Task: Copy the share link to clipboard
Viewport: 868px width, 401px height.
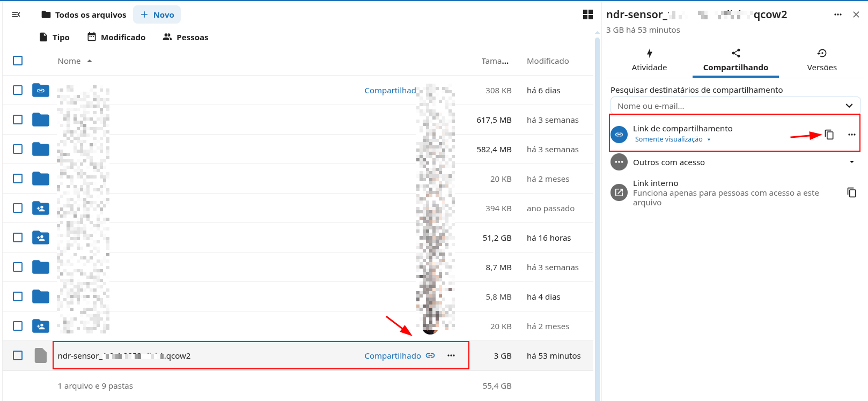Action: 829,135
